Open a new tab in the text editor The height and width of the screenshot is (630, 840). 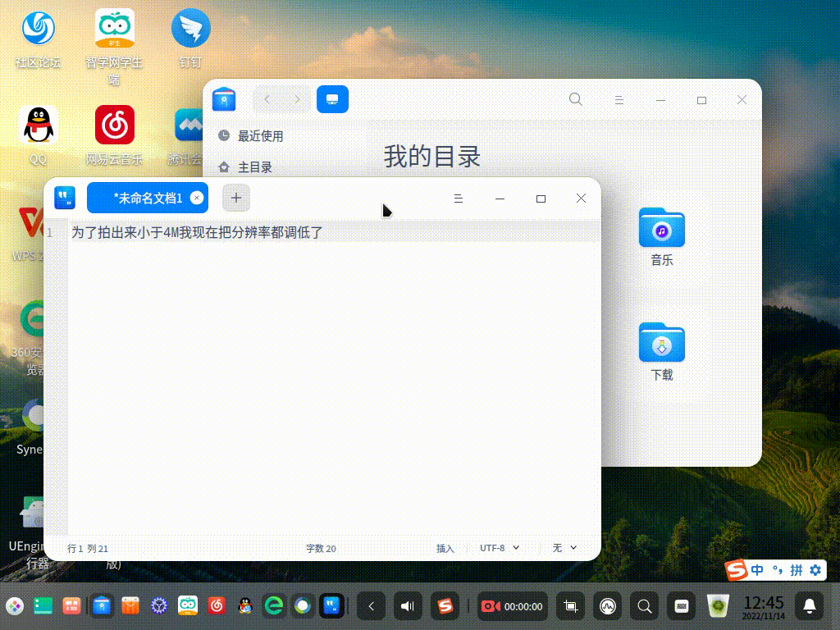[236, 198]
